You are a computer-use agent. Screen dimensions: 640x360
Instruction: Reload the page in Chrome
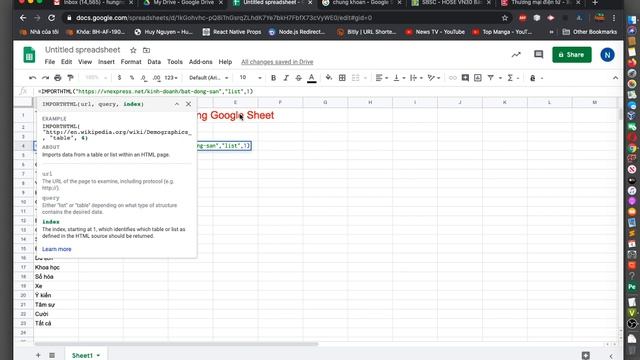coord(51,18)
